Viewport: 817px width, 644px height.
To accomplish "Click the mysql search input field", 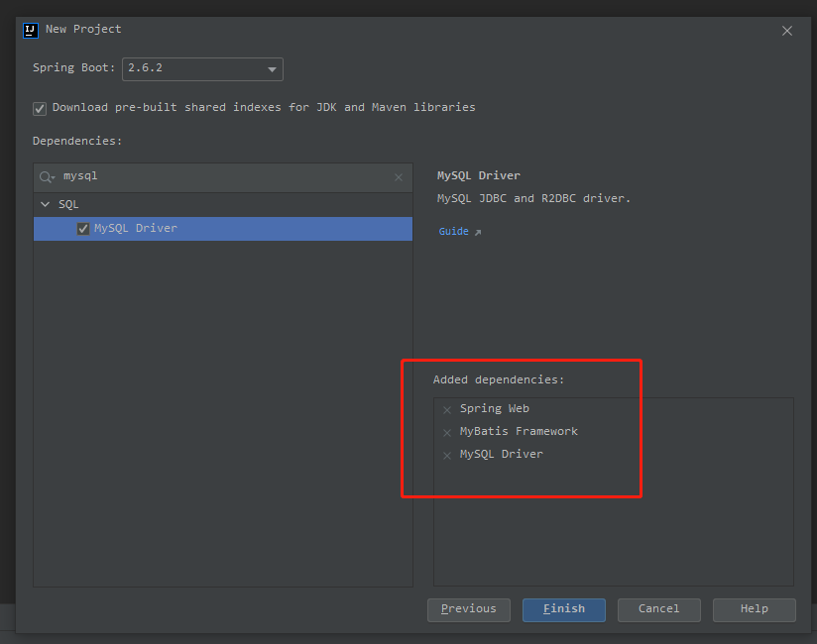I will click(223, 177).
